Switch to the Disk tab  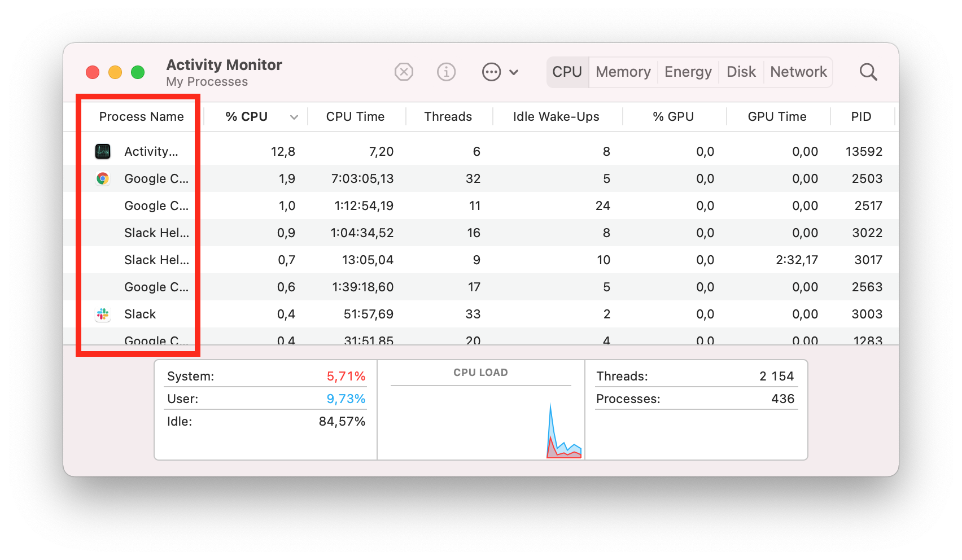tap(741, 72)
